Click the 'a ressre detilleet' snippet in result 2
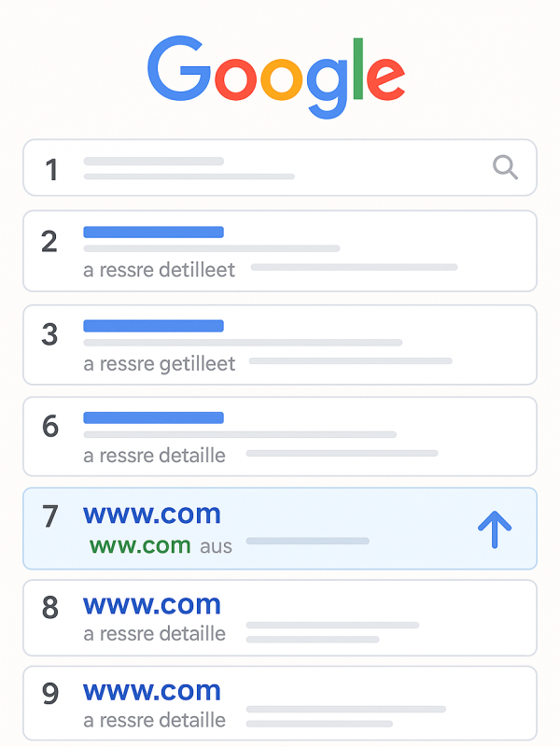 [x=159, y=270]
